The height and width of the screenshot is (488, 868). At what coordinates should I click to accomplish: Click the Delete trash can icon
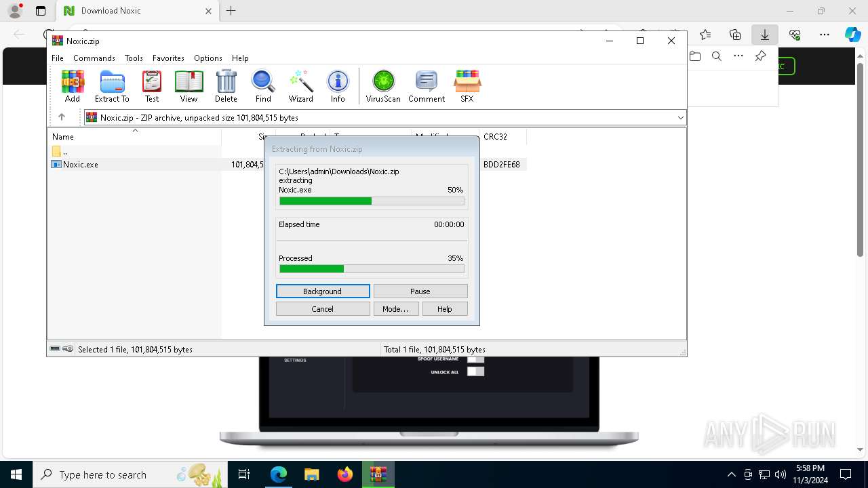(226, 86)
